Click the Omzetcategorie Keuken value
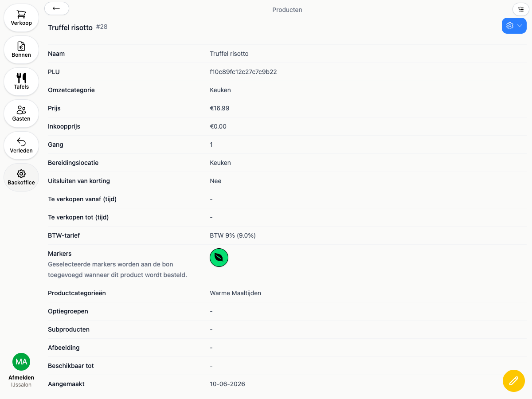 coord(220,90)
